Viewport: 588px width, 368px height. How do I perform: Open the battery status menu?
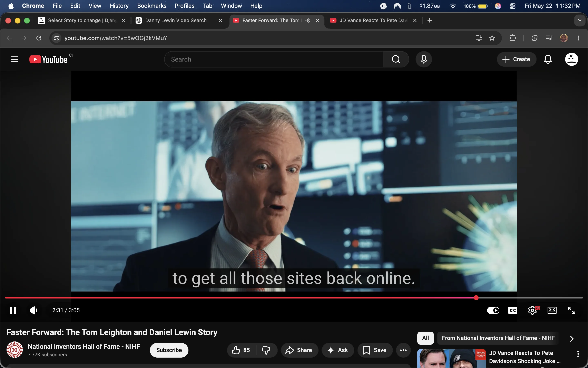(x=476, y=6)
